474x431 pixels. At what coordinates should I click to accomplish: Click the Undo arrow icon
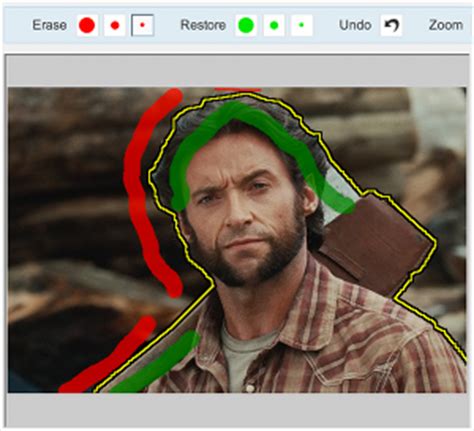(x=391, y=25)
